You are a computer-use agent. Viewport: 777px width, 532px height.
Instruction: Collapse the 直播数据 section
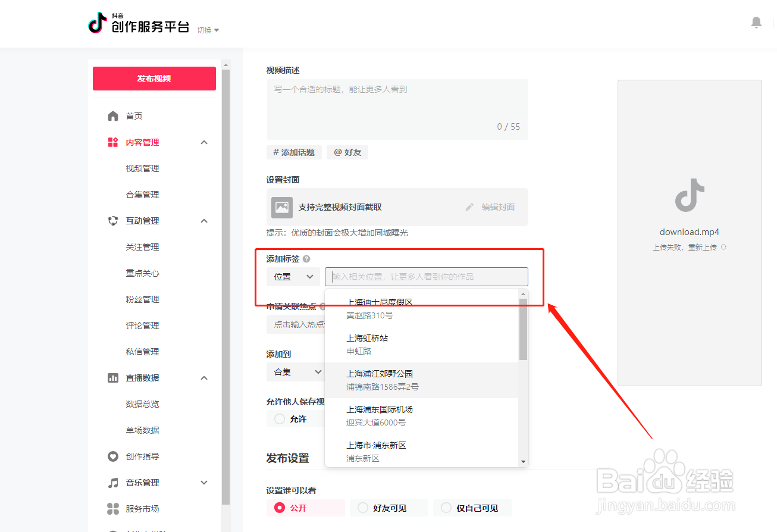tap(204, 378)
